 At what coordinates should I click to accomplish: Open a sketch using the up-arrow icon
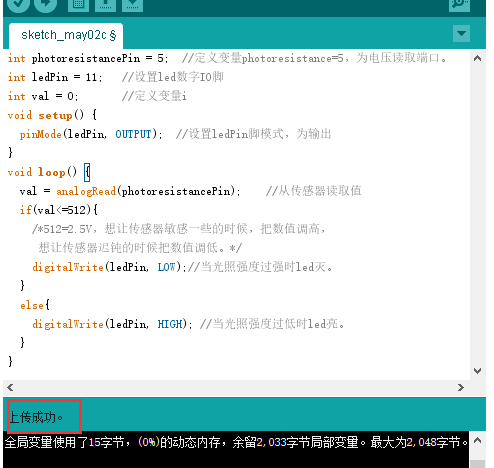click(x=105, y=5)
